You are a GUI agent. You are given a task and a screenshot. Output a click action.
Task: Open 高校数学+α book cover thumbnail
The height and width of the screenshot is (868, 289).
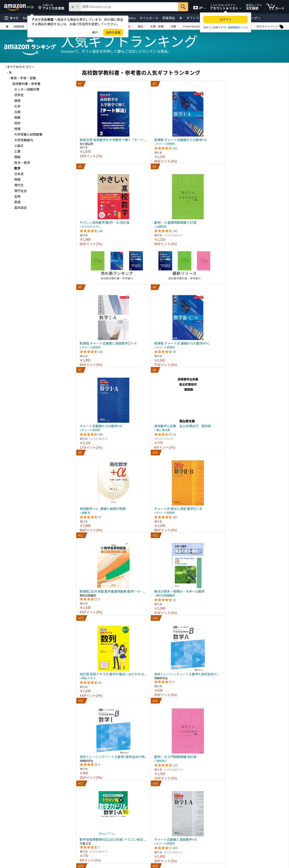[x=113, y=483]
